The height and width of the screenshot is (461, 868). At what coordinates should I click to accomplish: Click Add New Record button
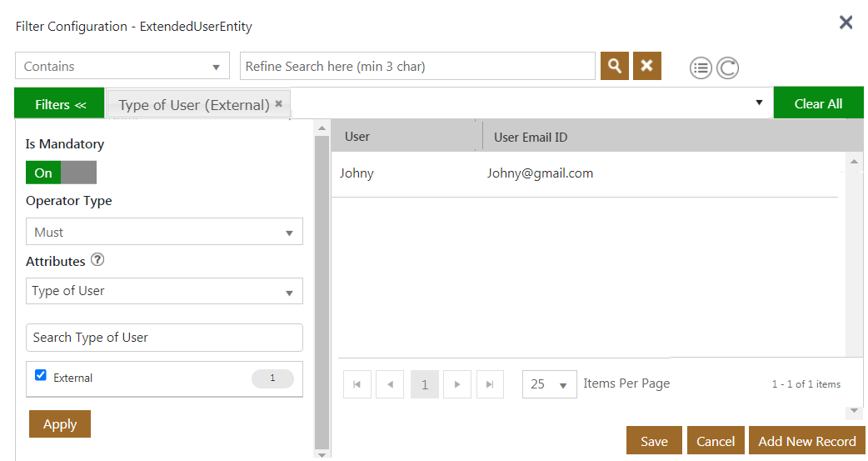pyautogui.click(x=806, y=441)
